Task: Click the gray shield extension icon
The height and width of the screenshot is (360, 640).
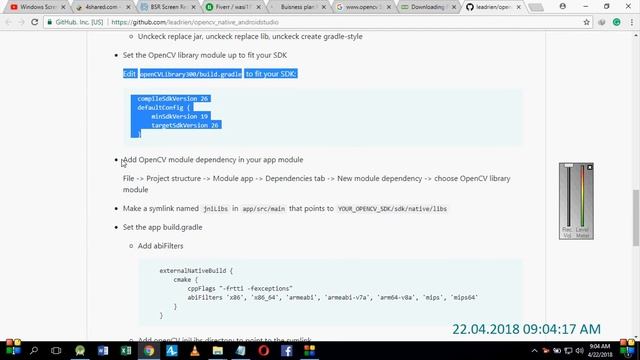Action: (x=602, y=22)
